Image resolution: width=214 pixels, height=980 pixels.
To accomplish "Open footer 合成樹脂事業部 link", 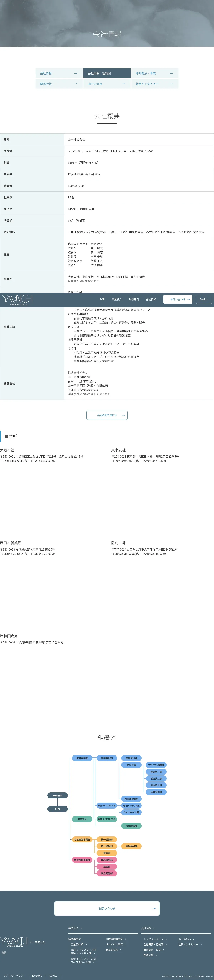I will [116, 939].
